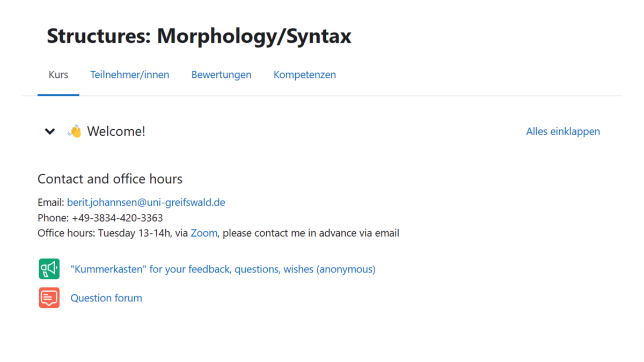This screenshot has width=644, height=362.
Task: Click the 'Email:' label text
Action: [51, 203]
